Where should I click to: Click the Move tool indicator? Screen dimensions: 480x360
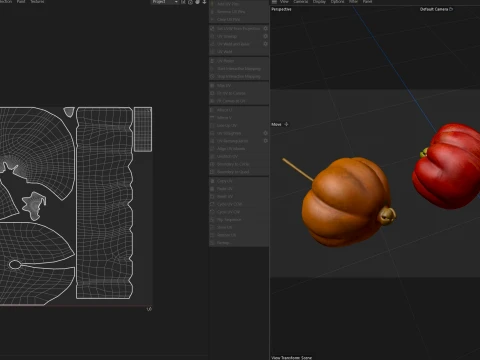(280, 124)
